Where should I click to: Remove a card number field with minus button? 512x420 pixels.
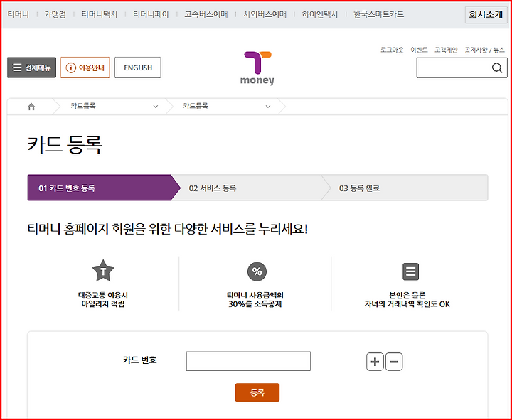394,362
